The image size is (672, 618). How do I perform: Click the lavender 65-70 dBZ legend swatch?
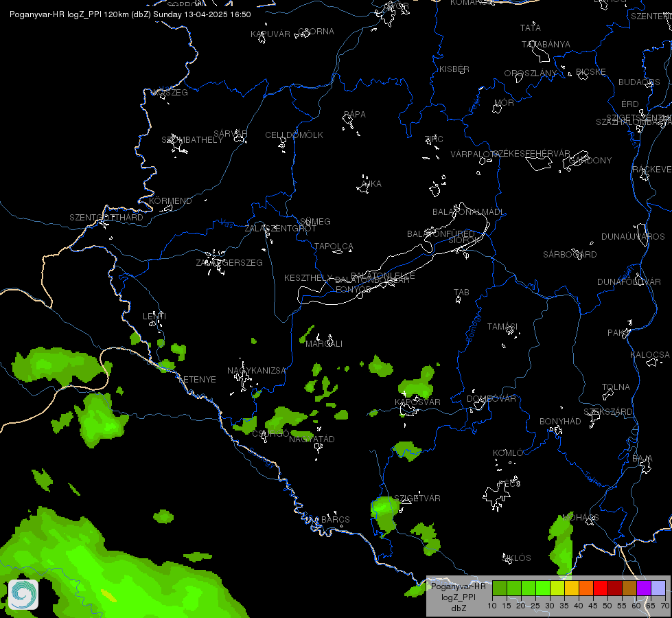pyautogui.click(x=658, y=588)
